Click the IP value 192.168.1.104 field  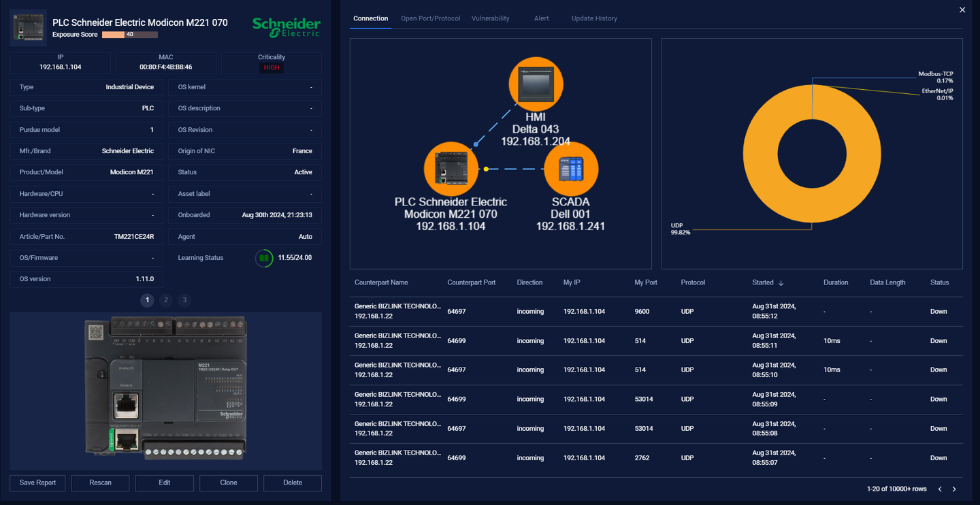61,67
